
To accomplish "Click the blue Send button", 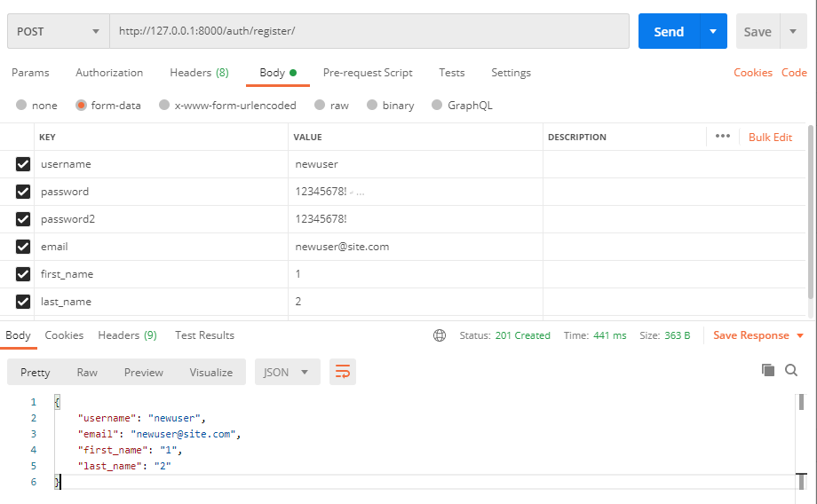I will coord(669,31).
